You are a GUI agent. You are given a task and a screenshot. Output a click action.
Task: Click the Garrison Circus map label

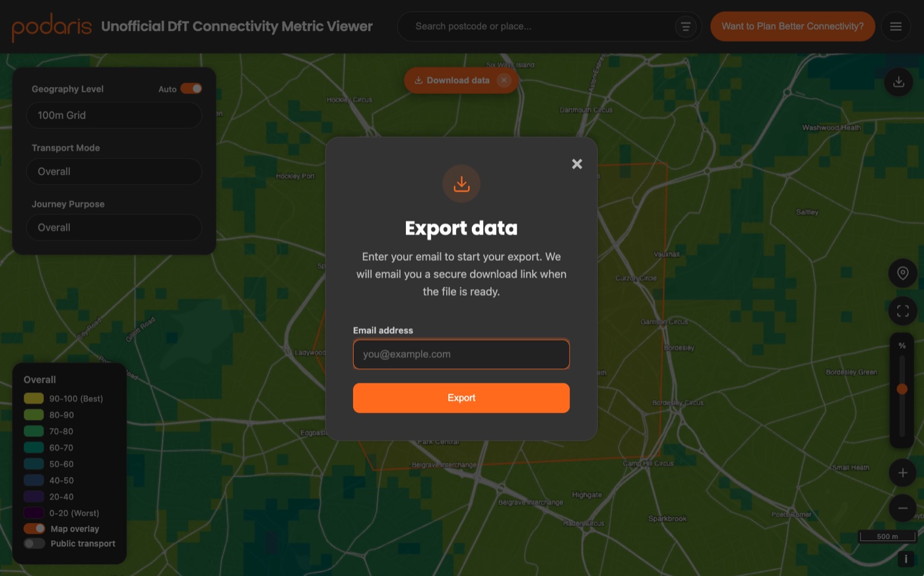tap(664, 322)
